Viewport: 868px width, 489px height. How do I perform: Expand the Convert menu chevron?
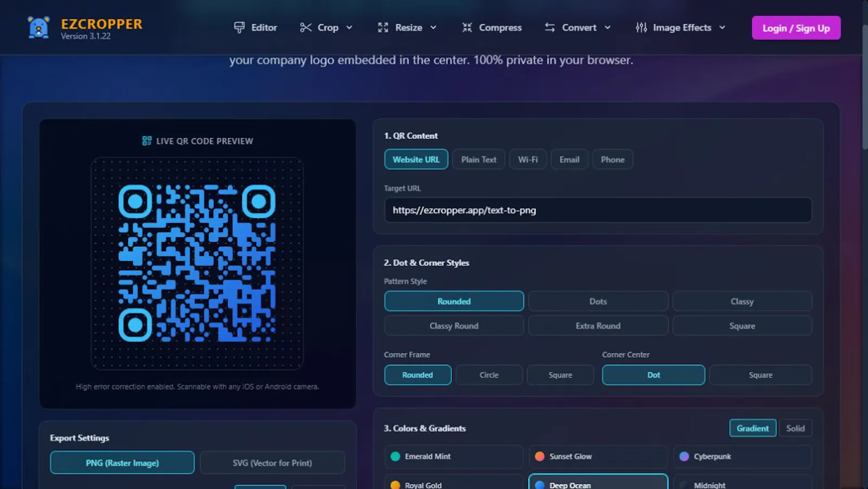(608, 28)
